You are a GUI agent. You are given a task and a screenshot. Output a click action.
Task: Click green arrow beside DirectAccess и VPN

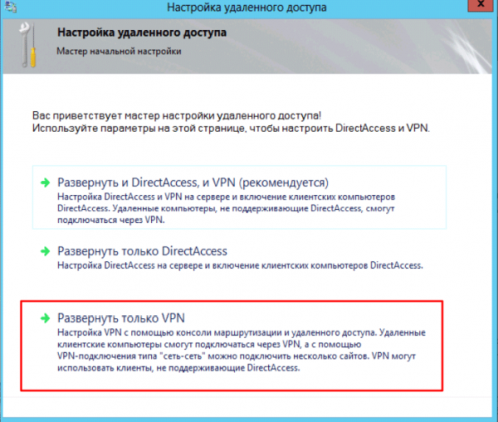(x=45, y=183)
